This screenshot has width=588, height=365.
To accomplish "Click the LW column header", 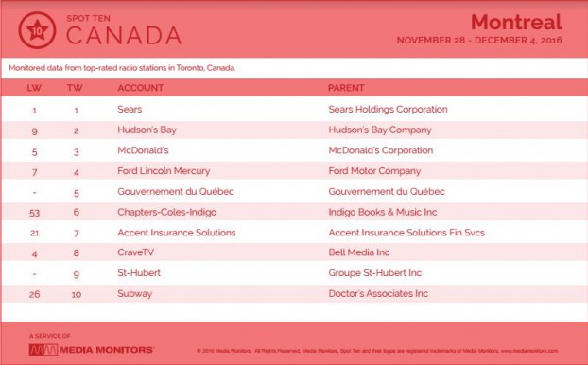I will tap(34, 88).
